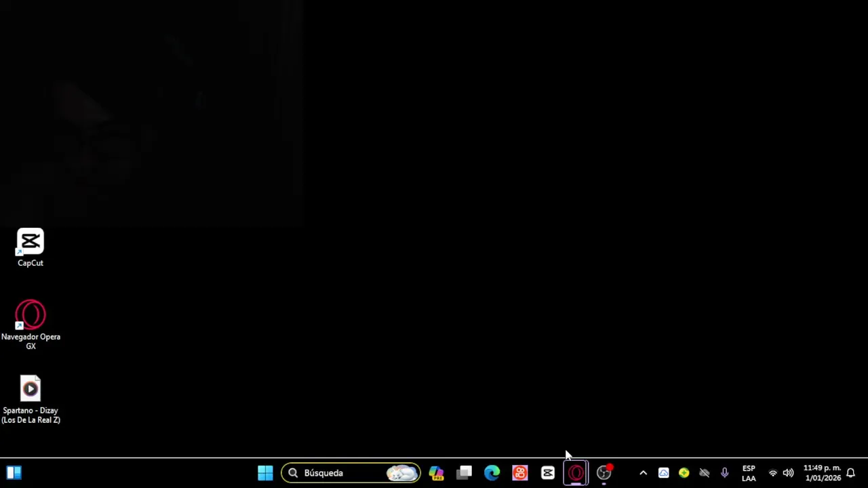Select the Navegador Opera GX desktop icon
The width and height of the screenshot is (868, 488).
[31, 325]
